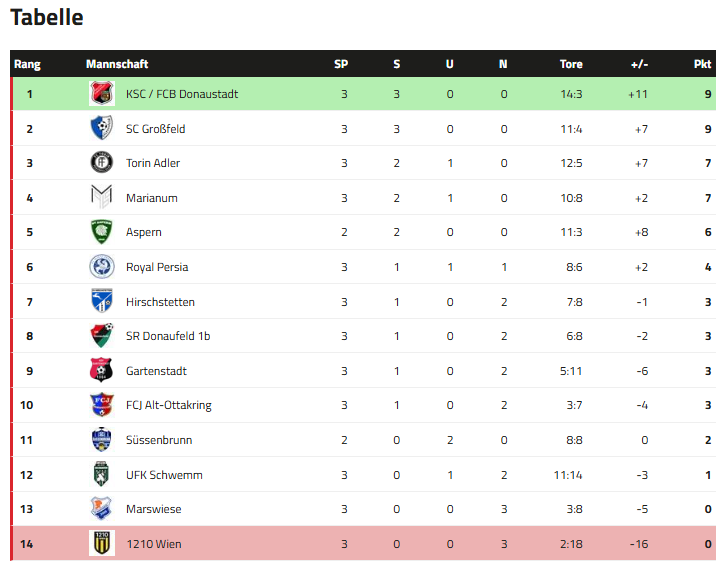Click the SR Donaufeld 1b logo
The height and width of the screenshot is (565, 723).
(x=102, y=336)
